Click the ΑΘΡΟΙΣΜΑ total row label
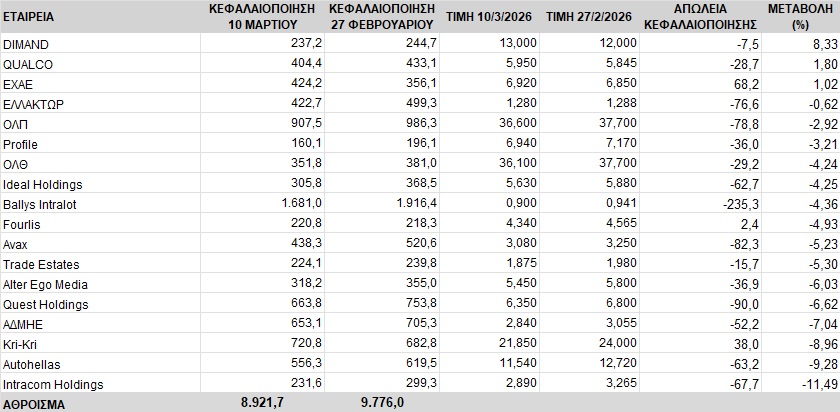Image resolution: width=840 pixels, height=412 pixels. pos(36,402)
